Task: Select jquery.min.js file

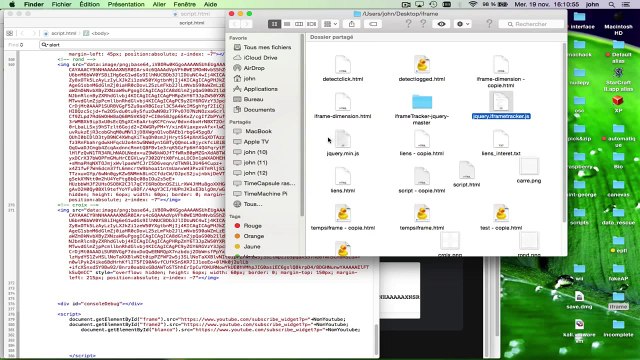Action: (x=342, y=142)
